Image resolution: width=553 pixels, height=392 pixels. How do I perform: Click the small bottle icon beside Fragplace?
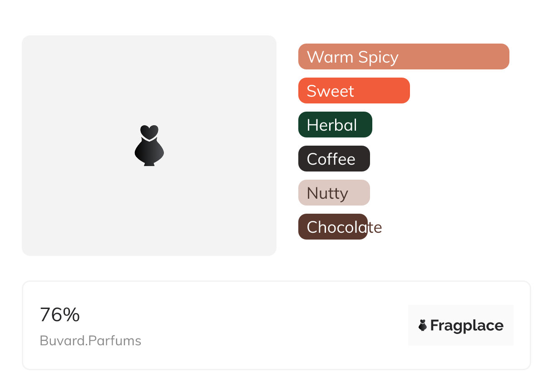tap(423, 325)
